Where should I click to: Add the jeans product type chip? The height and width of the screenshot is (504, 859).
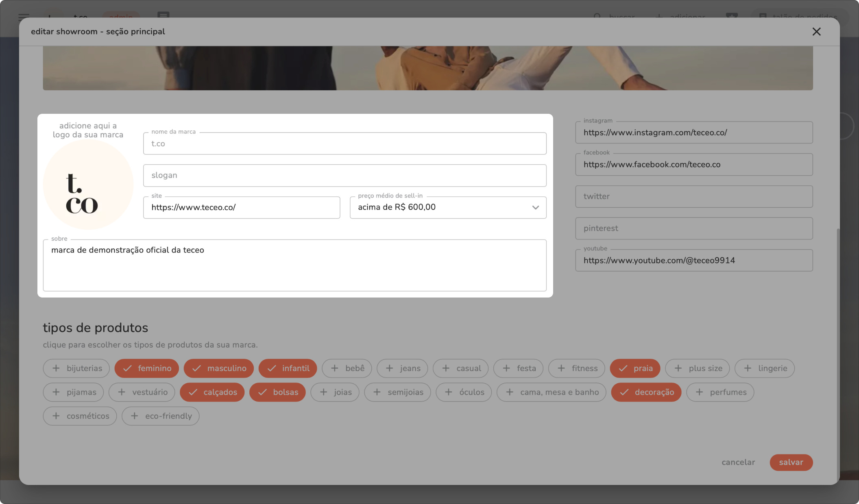(402, 368)
